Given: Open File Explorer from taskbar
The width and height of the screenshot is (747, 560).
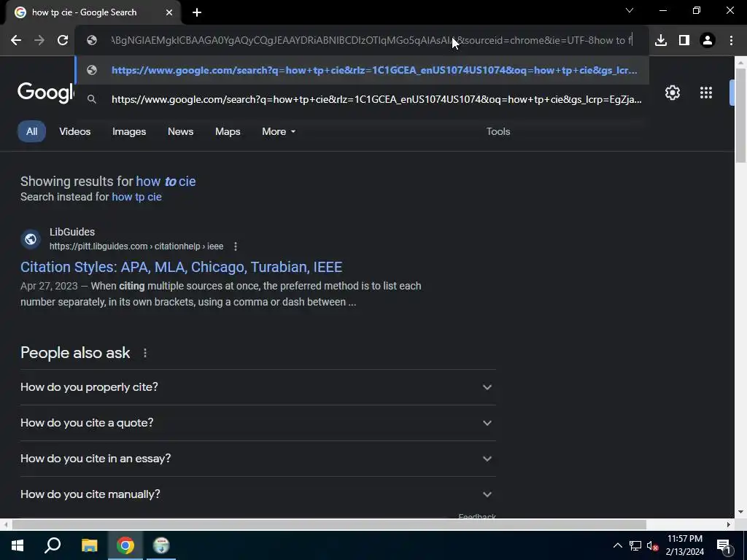Looking at the screenshot, I should tap(89, 545).
